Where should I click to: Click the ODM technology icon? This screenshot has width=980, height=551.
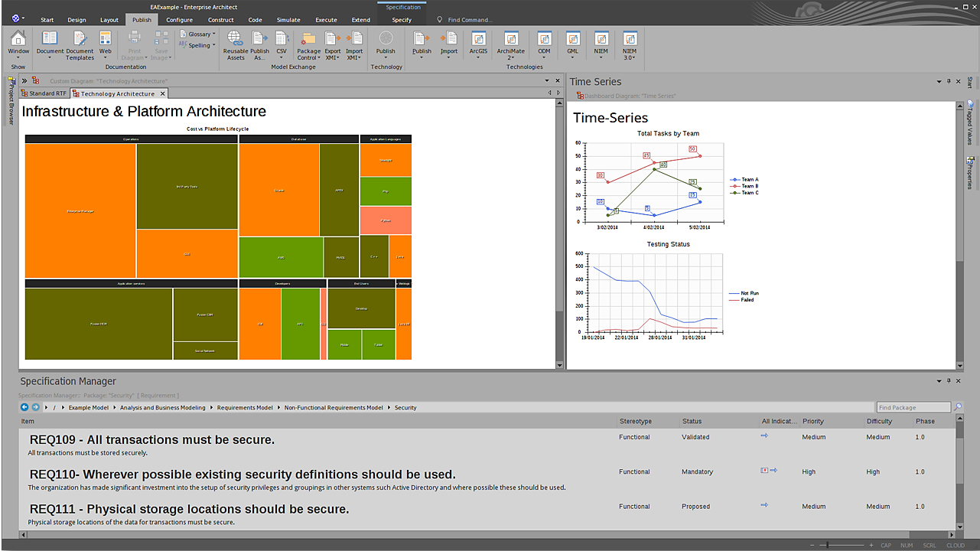click(x=544, y=38)
